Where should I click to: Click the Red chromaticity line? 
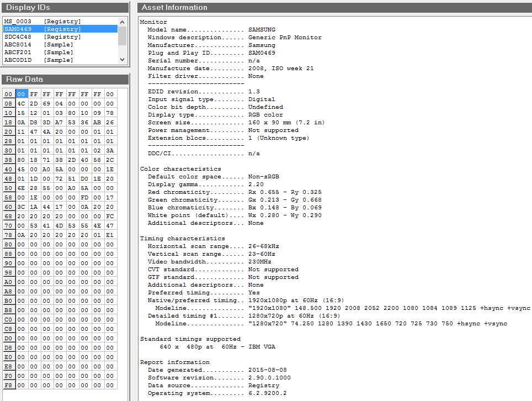point(235,192)
